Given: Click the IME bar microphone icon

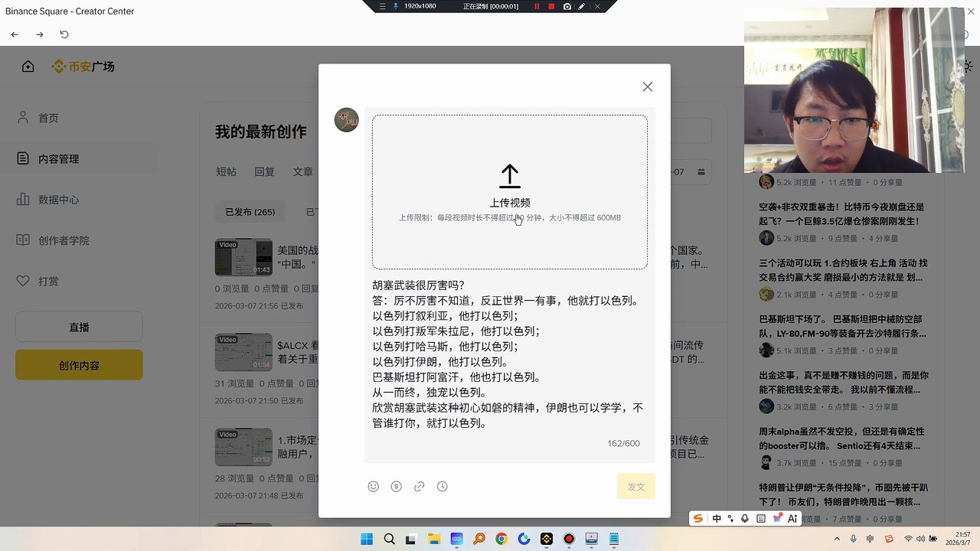Looking at the screenshot, I should pos(745,518).
